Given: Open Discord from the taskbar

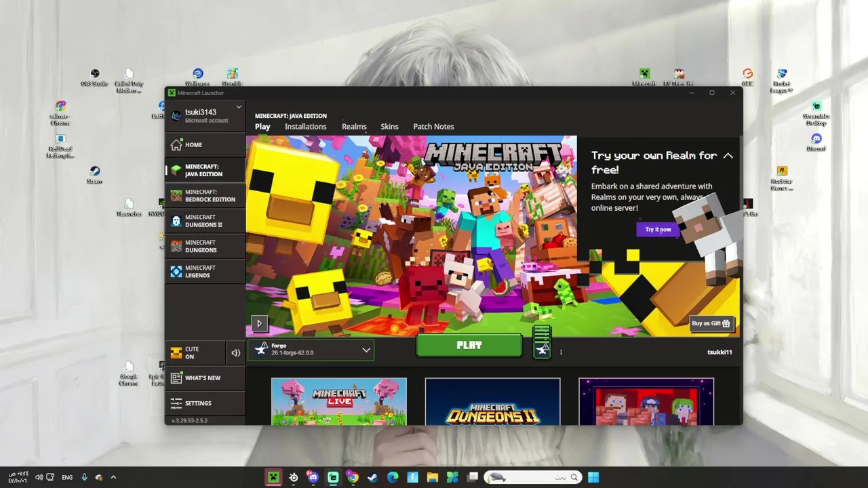Looking at the screenshot, I should 313,477.
